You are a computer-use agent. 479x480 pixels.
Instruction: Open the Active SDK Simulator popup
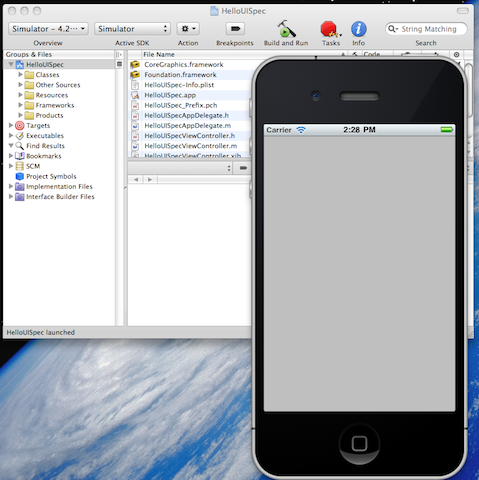[x=132, y=29]
